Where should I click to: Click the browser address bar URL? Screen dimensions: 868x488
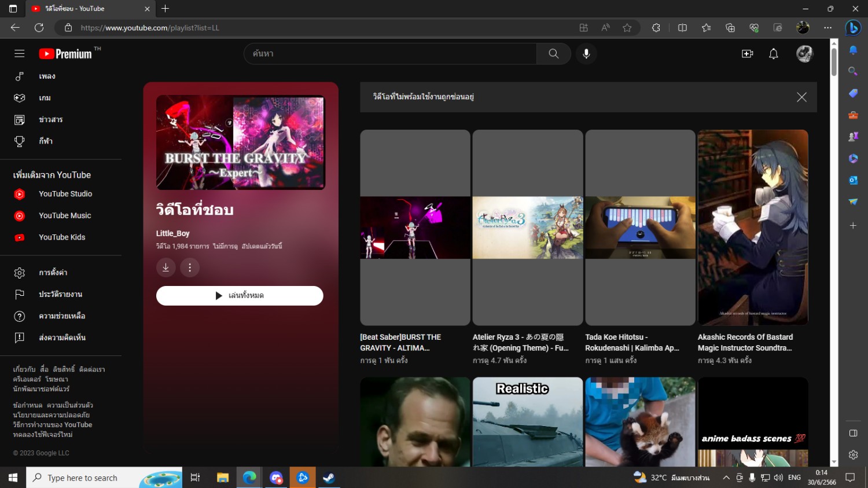pyautogui.click(x=150, y=28)
